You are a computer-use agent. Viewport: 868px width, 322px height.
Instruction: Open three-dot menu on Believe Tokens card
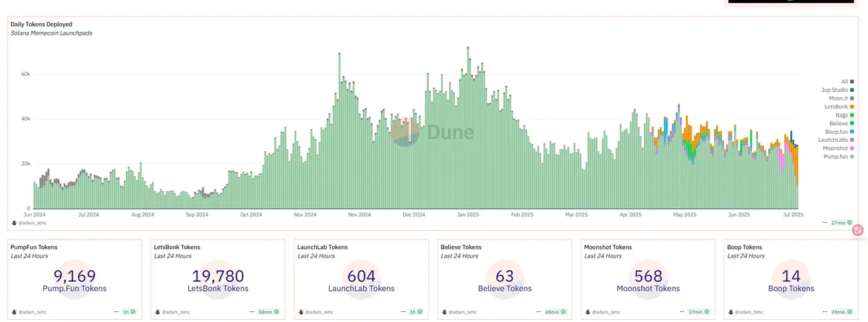537,311
